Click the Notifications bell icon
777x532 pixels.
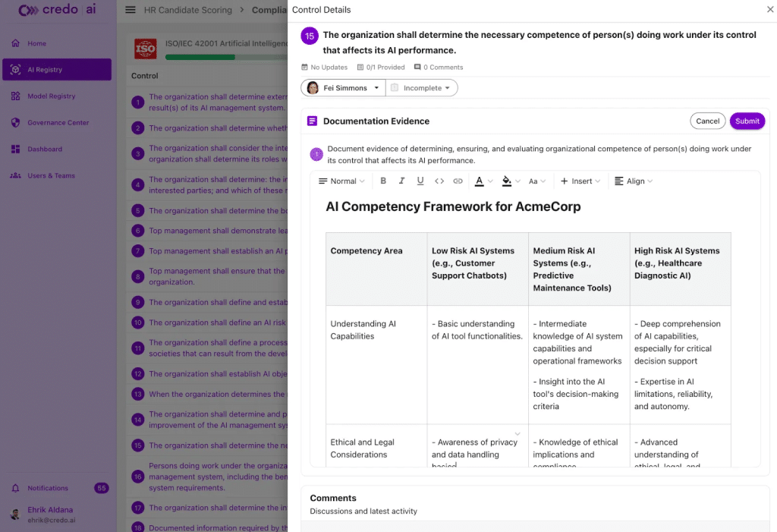click(x=15, y=489)
